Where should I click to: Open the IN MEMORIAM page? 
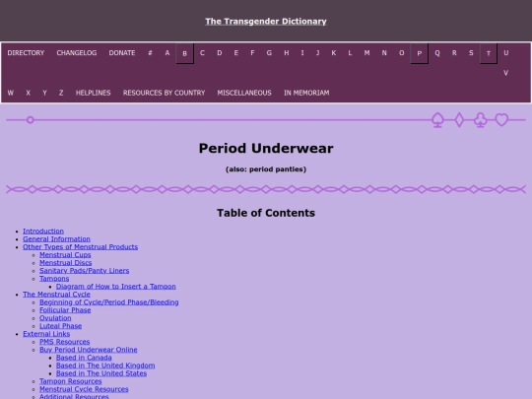coord(306,93)
